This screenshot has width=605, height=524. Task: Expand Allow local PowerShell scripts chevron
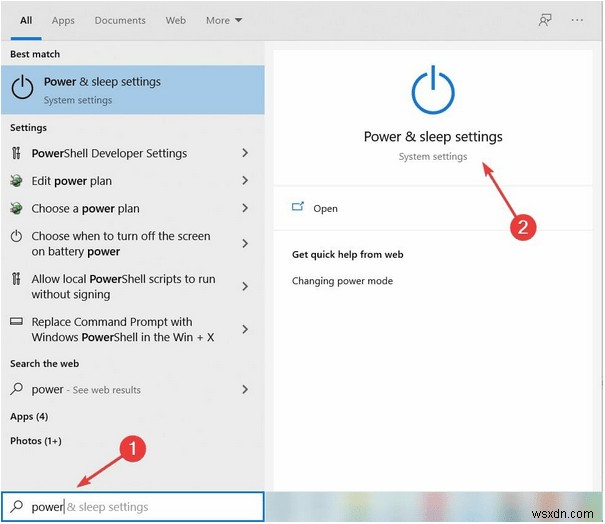(245, 286)
